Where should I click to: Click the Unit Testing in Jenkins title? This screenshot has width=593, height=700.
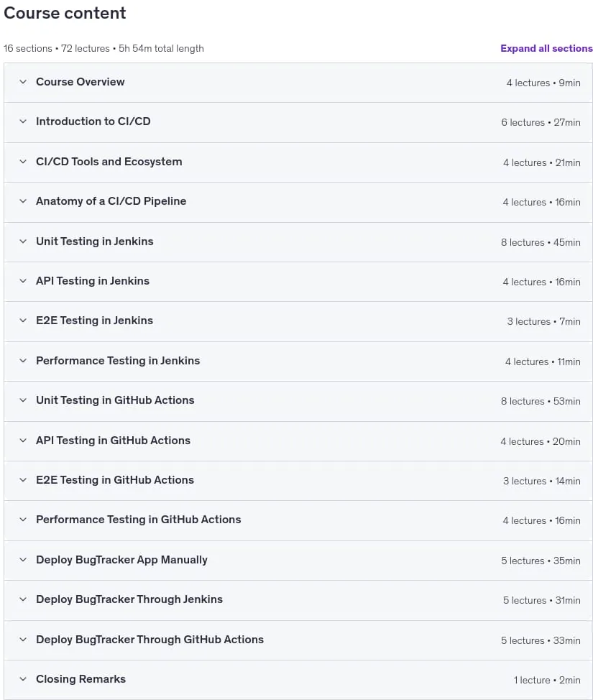pos(95,241)
